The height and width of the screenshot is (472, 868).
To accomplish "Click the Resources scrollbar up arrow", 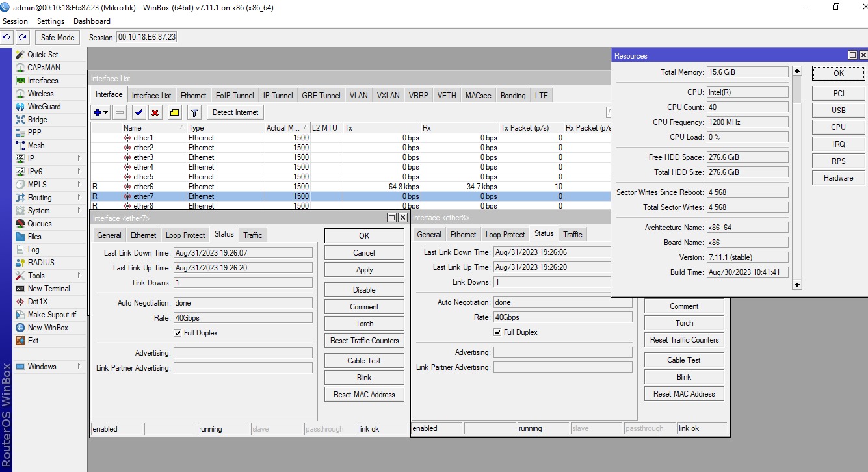I will point(797,71).
